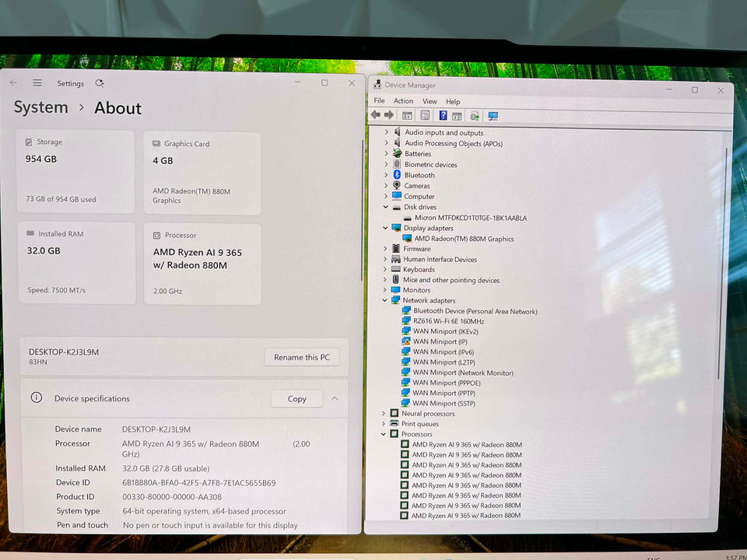Viewport: 747px width, 560px height.
Task: Collapse the Device specifications section chevron
Action: pos(335,398)
